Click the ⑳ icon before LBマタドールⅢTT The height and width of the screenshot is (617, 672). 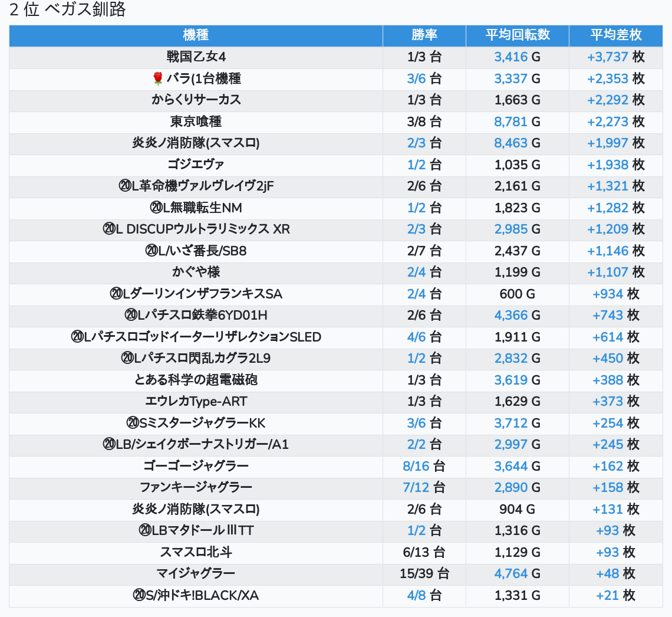click(x=145, y=530)
